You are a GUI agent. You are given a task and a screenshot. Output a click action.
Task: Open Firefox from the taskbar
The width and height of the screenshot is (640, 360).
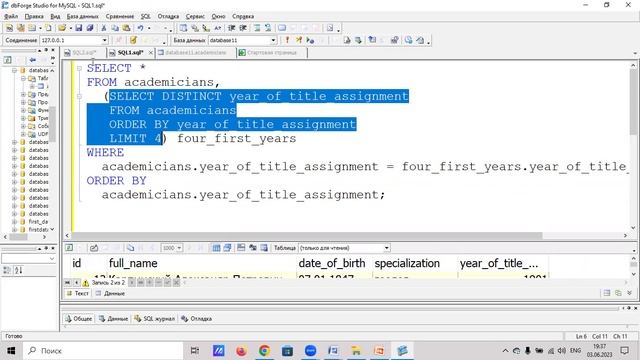[242, 351]
